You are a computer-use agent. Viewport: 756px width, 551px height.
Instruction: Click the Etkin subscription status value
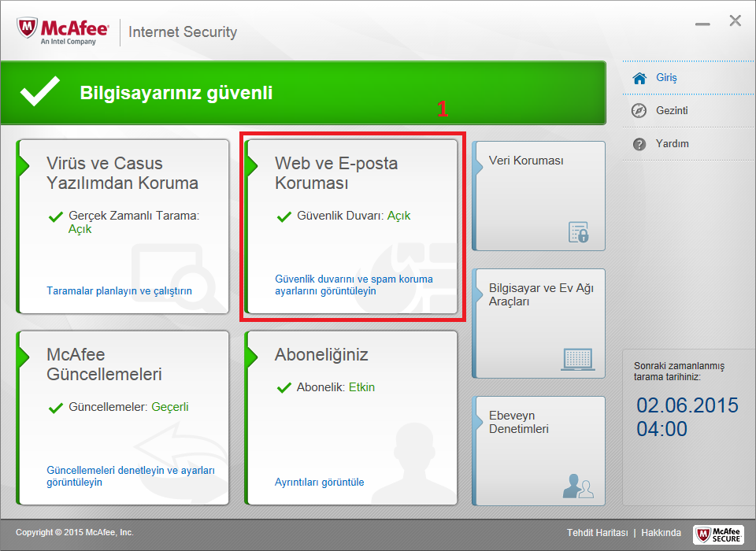tap(361, 387)
